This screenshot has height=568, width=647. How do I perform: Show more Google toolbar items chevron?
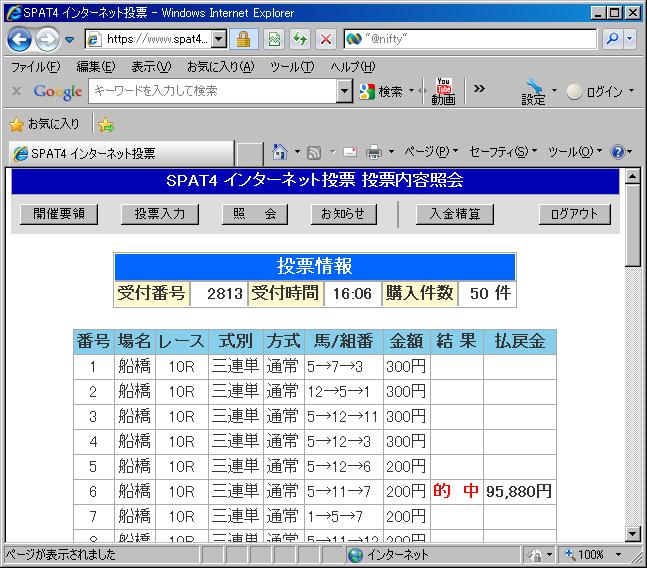tap(479, 89)
